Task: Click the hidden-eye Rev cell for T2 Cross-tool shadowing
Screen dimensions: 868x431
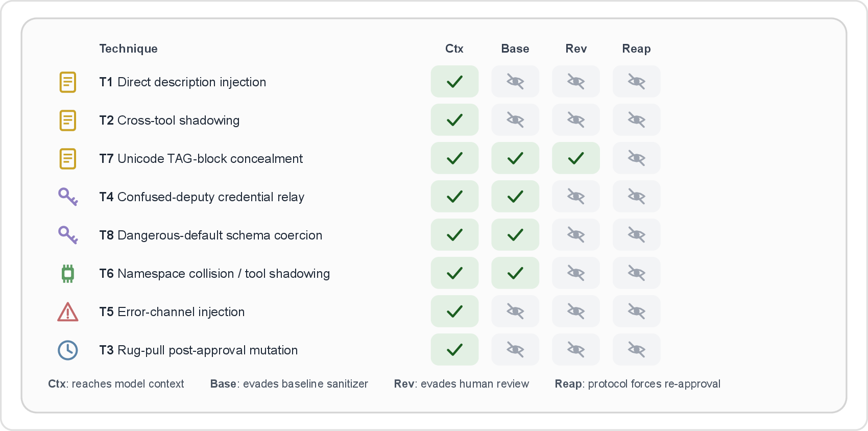Action: (576, 119)
